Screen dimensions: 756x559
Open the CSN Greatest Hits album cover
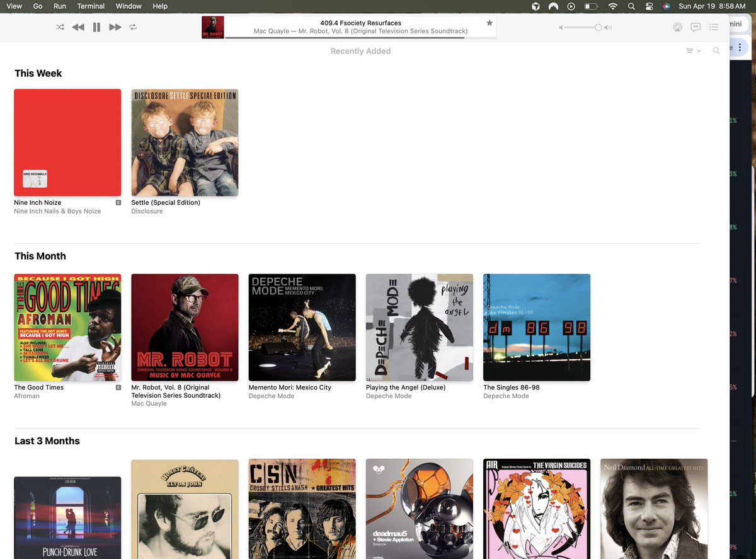point(302,509)
